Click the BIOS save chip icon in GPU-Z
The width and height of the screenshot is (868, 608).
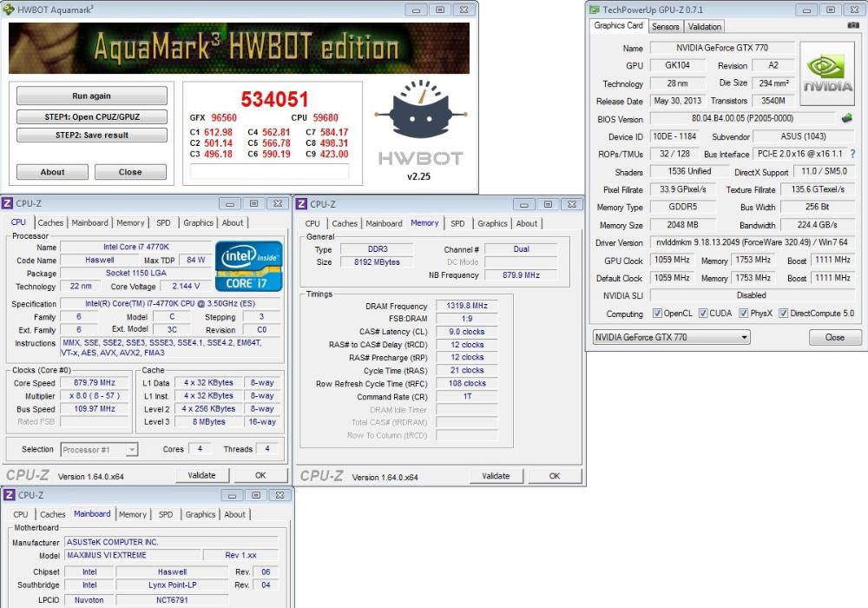click(x=846, y=118)
